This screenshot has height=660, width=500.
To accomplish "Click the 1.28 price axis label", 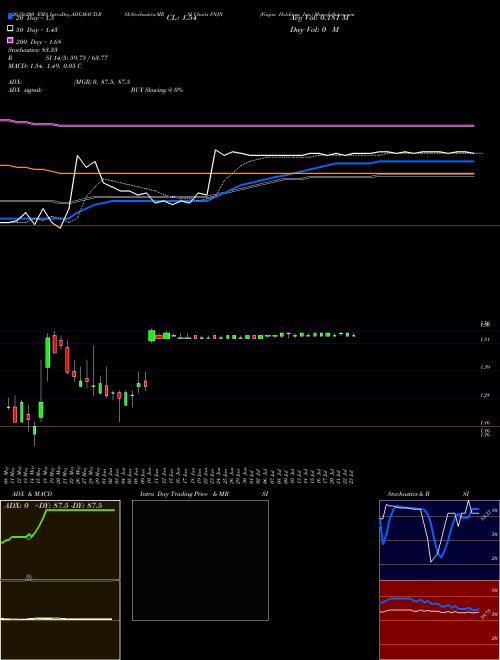I will pos(485,395).
